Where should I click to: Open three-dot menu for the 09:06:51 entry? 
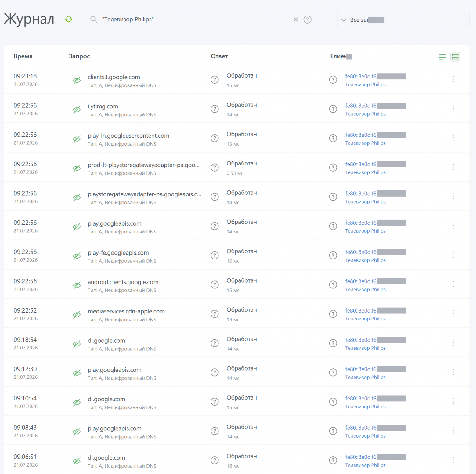453,460
